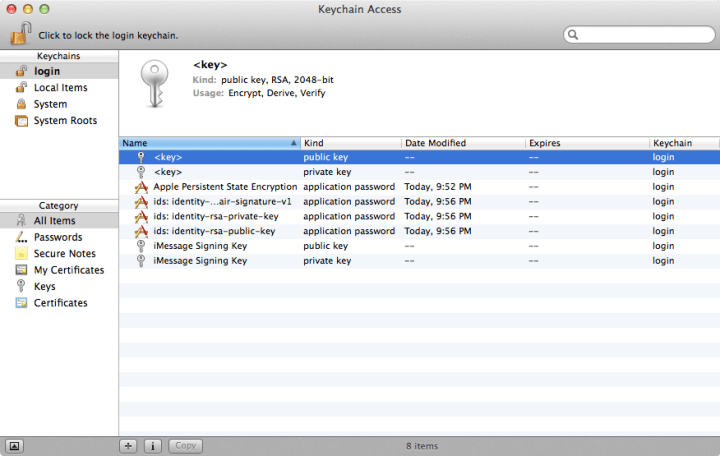Viewport: 720px width, 456px height.
Task: Click the login keychain unlocked padlock icon
Action: [21, 71]
